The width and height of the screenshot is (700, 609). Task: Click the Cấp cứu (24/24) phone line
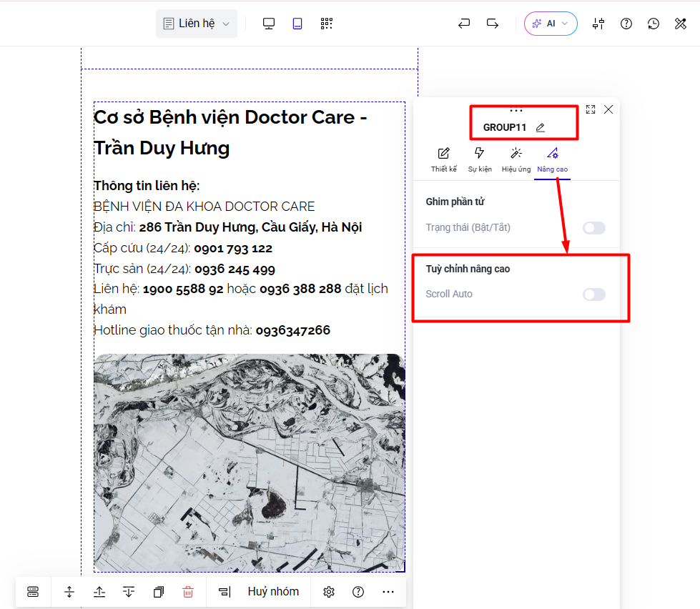183,248
